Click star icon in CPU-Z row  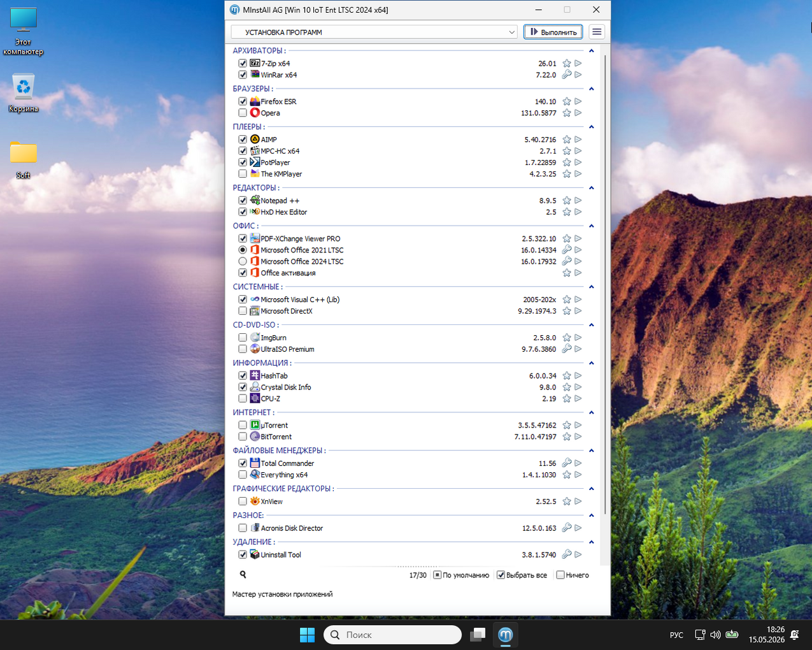pyautogui.click(x=567, y=398)
